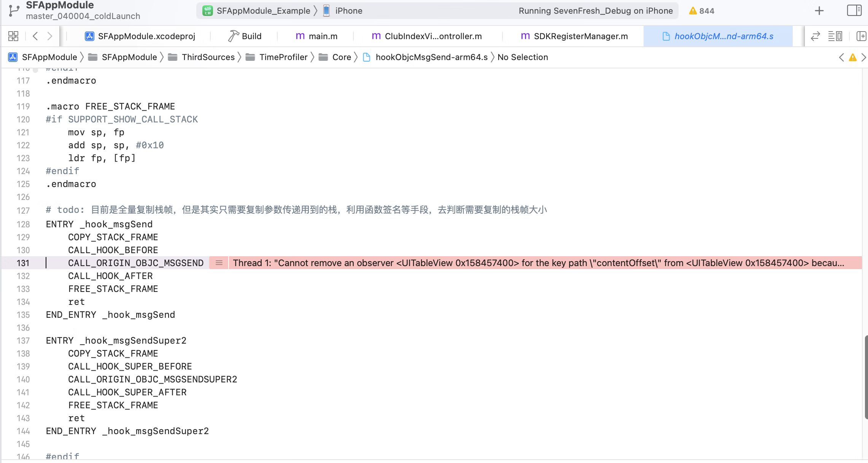Click the jump bar warning triangle
This screenshot has width=868, height=463.
click(853, 57)
